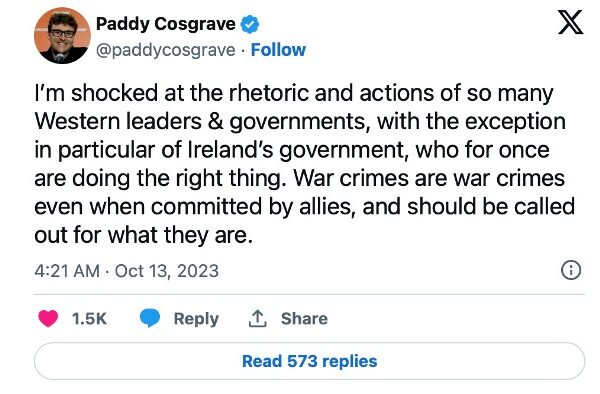The height and width of the screenshot is (394, 600).
Task: Click the blue verified badge
Action: coord(249,24)
